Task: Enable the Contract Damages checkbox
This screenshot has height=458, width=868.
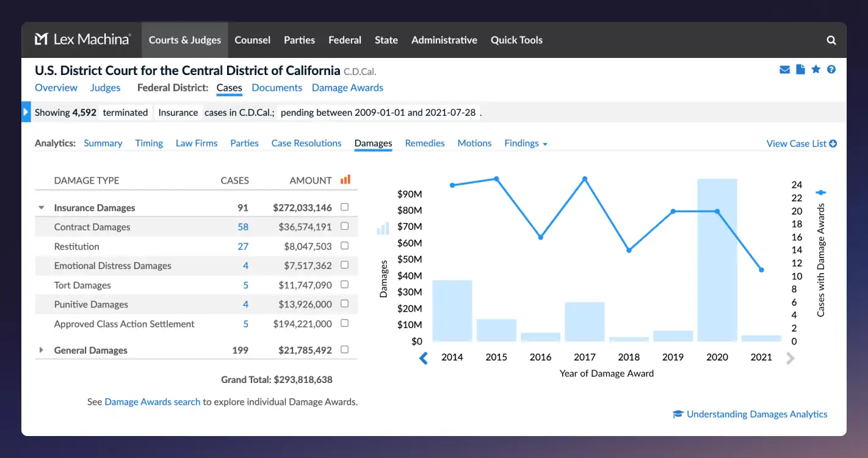Action: coord(344,226)
